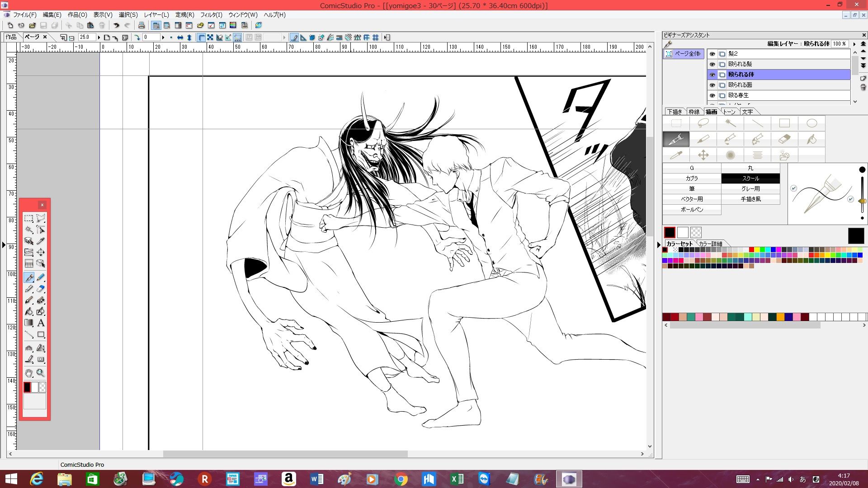
Task: Expand the rotation angle arrow beside 0 field
Action: (163, 38)
